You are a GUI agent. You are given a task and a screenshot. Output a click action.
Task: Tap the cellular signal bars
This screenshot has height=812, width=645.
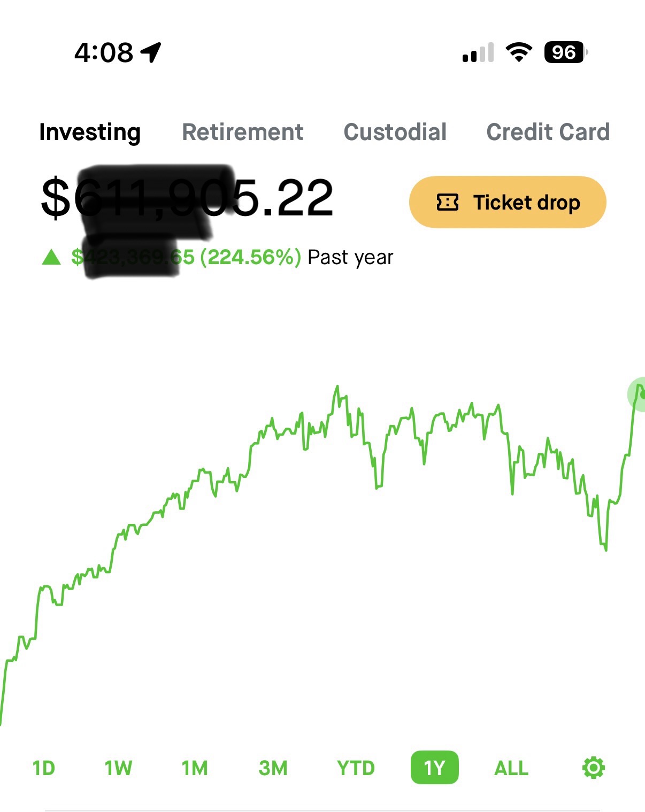(x=478, y=53)
